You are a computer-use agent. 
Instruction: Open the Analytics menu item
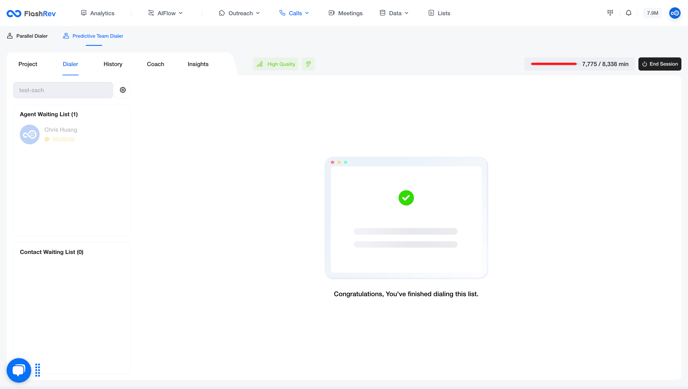[x=97, y=13]
